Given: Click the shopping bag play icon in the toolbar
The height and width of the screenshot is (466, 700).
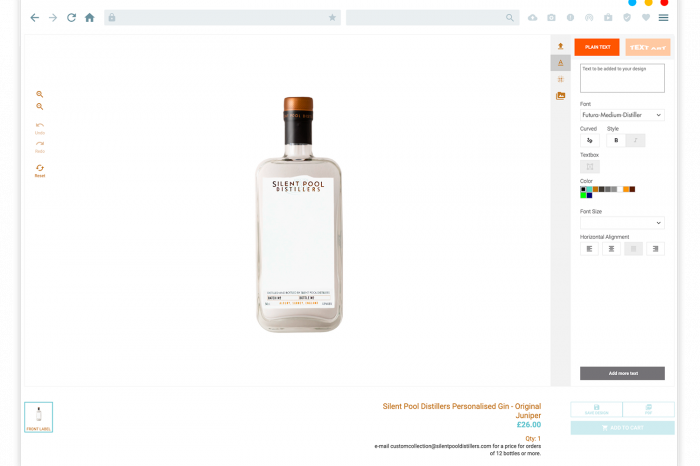Looking at the screenshot, I should coord(608,17).
